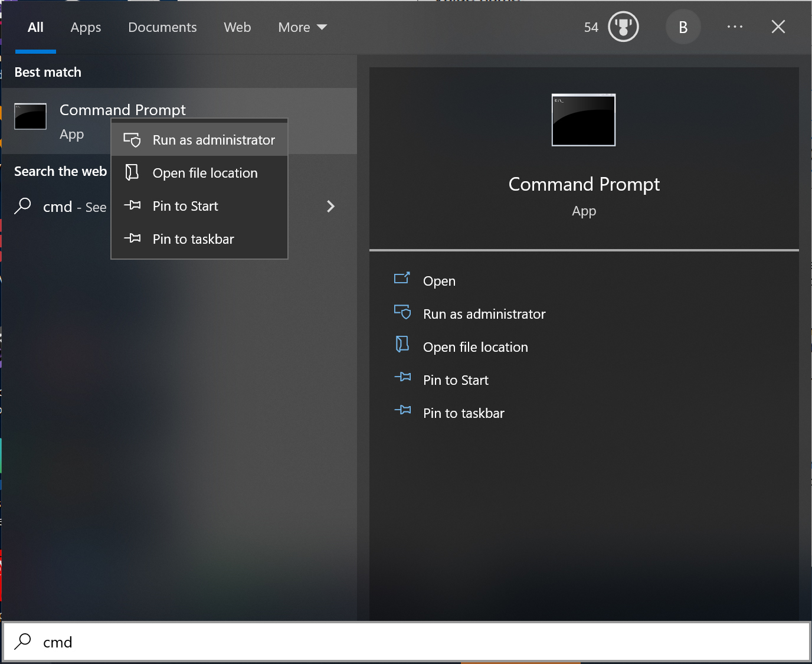Switch to the Apps tab

pyautogui.click(x=86, y=27)
